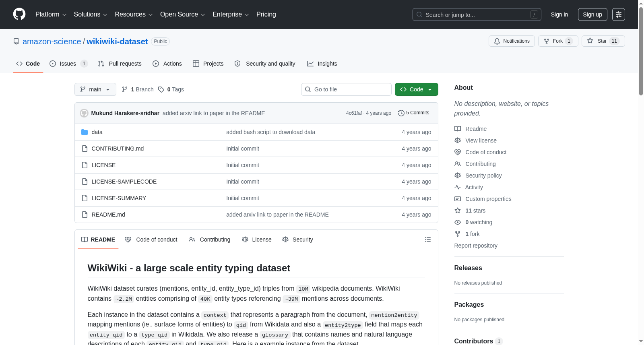Switch to the Insights tab

[x=322, y=64]
